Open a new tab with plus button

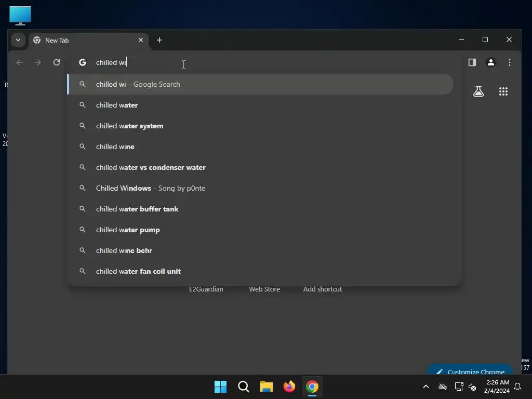pyautogui.click(x=159, y=40)
